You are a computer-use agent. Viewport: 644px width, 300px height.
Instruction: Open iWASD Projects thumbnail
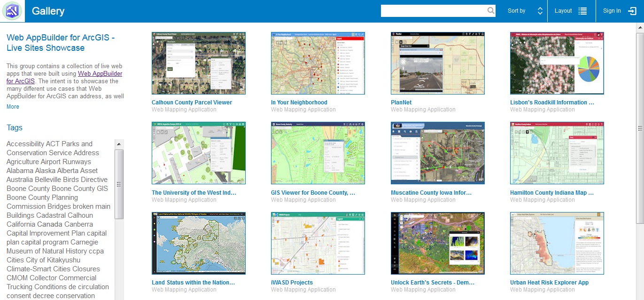(318, 243)
